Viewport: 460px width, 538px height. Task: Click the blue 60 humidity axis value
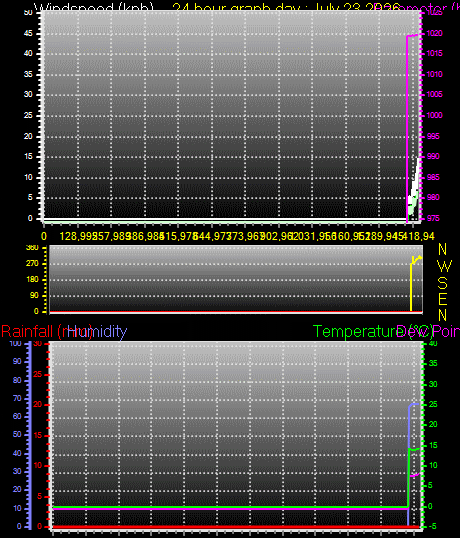coord(17,416)
